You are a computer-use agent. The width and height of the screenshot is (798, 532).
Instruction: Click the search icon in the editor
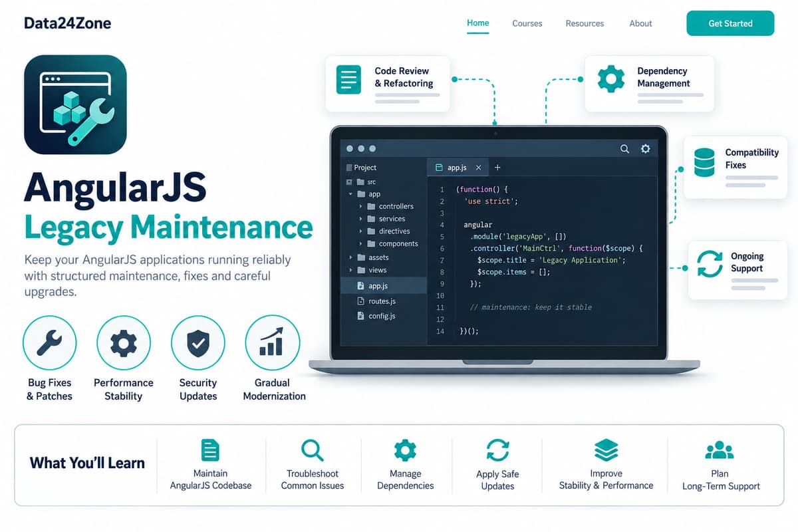(x=624, y=149)
